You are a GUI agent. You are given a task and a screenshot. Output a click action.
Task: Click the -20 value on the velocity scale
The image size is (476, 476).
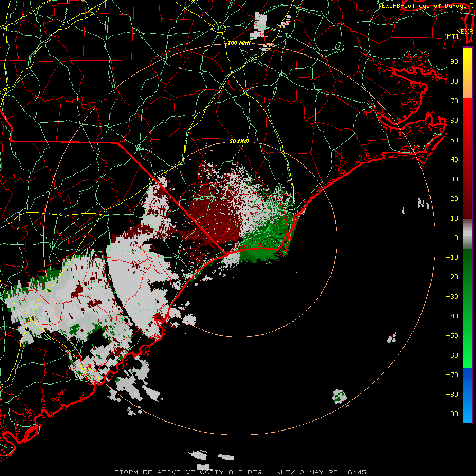point(452,277)
